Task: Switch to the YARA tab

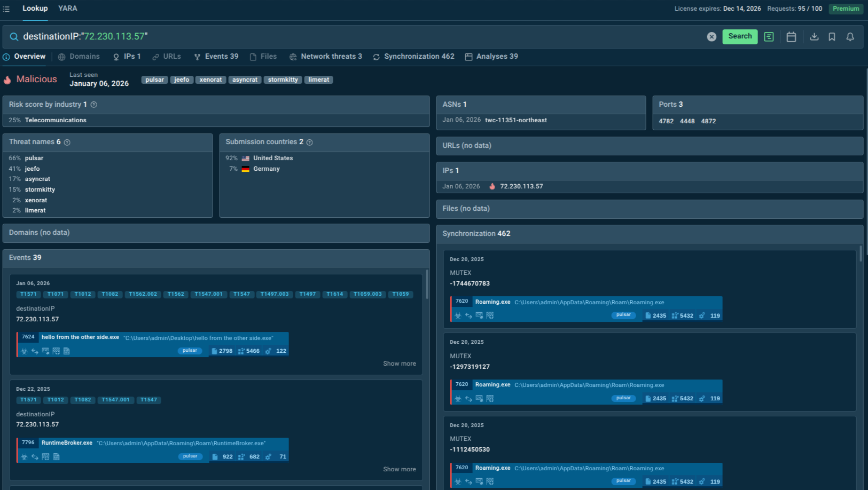Action: 67,9
